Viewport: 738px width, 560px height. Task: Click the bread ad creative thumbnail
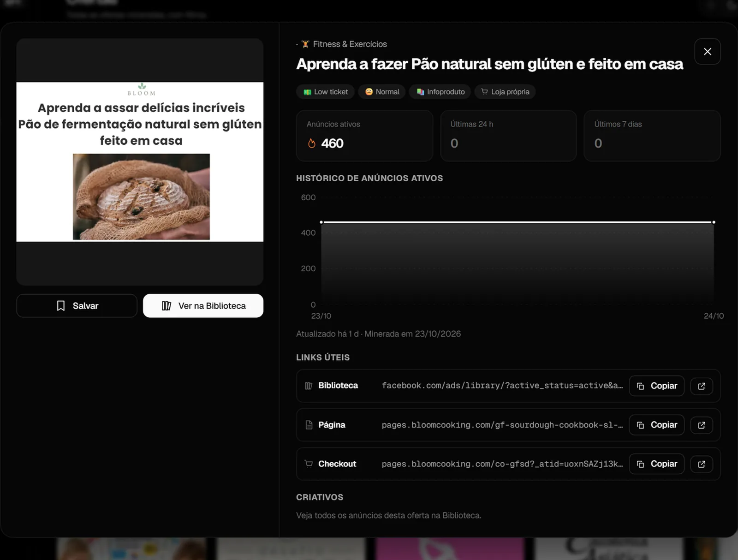click(x=140, y=162)
